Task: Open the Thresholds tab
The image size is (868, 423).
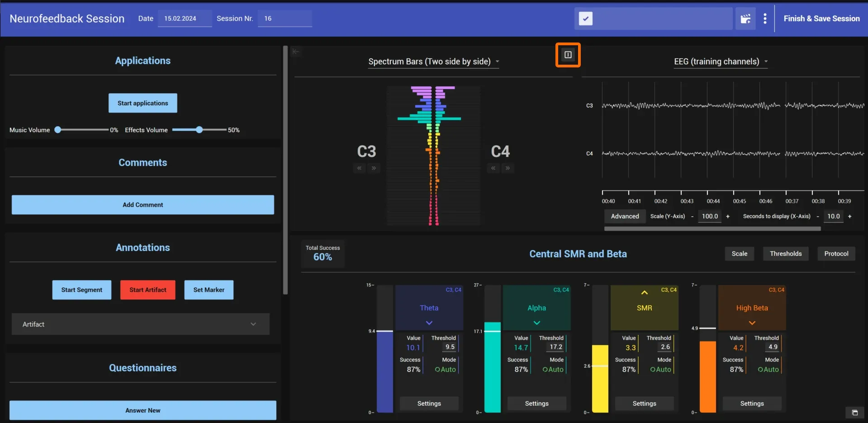Action: click(x=786, y=254)
